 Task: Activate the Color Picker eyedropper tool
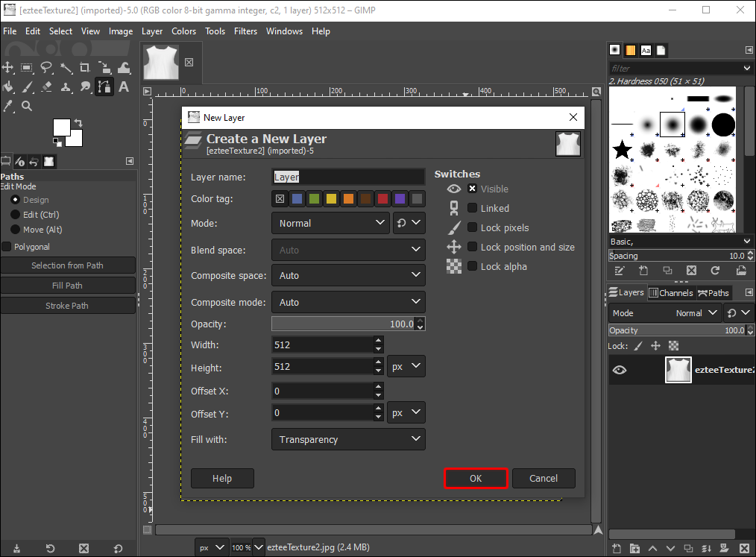(x=7, y=107)
